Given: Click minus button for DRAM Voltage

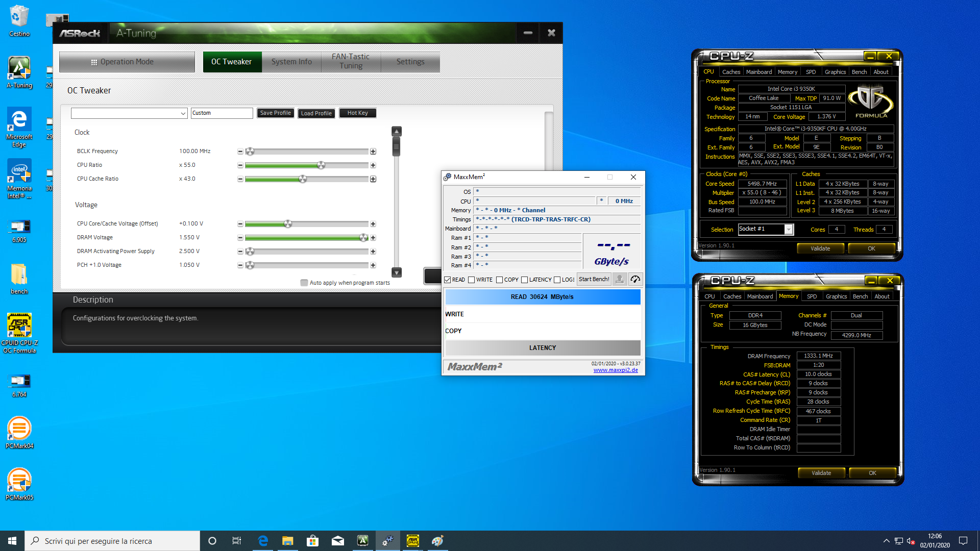Looking at the screenshot, I should click(x=240, y=238).
